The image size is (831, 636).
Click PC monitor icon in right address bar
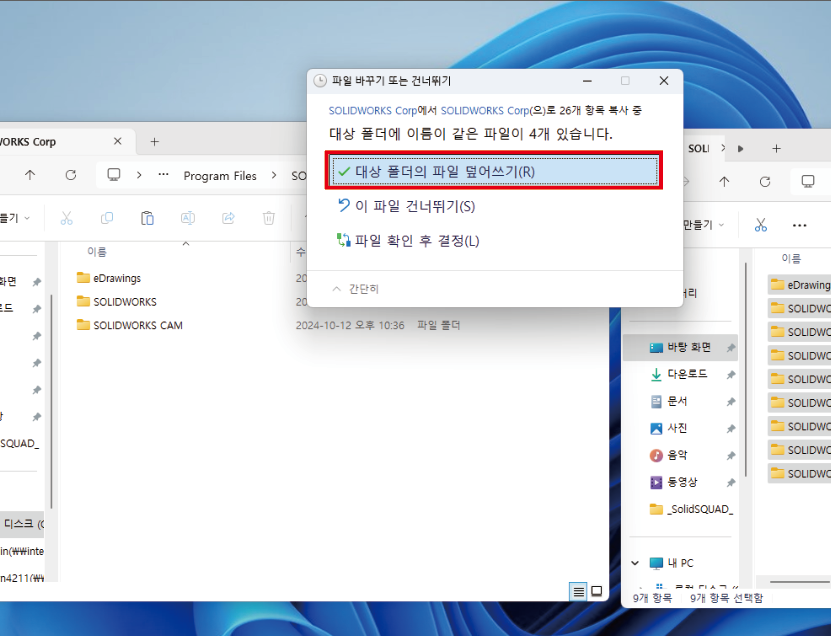808,182
